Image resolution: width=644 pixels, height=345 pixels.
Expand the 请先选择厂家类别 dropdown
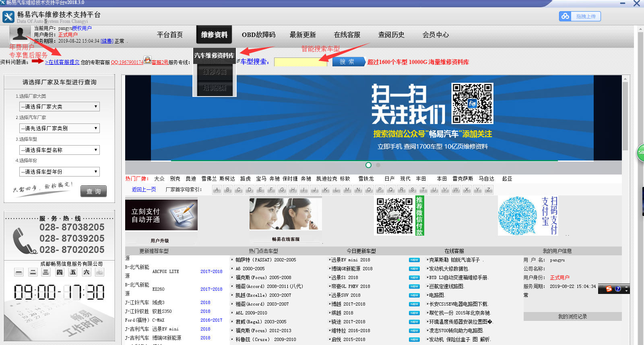[x=60, y=128]
